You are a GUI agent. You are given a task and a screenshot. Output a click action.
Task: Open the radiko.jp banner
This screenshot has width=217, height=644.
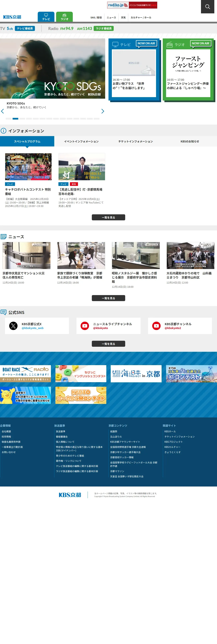point(132,5)
